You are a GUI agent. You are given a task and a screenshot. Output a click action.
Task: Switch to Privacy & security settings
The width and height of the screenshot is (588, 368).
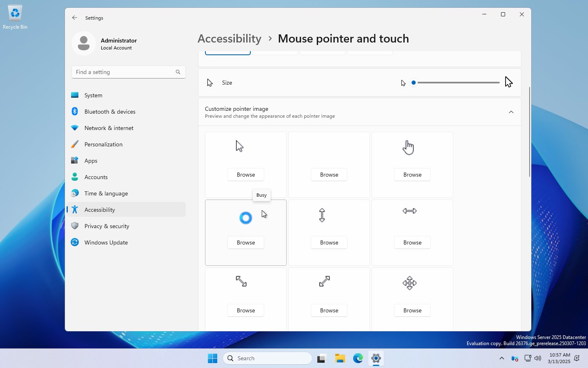pyautogui.click(x=107, y=226)
